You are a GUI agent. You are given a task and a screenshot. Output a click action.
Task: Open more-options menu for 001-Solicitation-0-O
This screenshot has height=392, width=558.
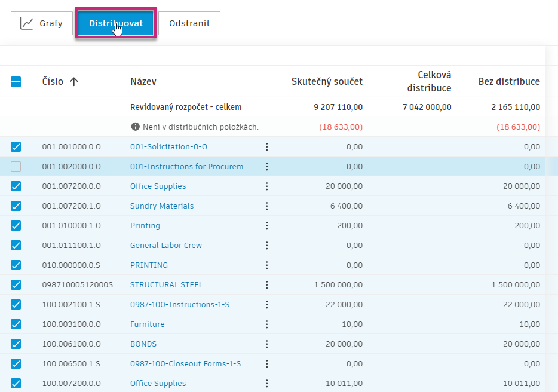267,146
